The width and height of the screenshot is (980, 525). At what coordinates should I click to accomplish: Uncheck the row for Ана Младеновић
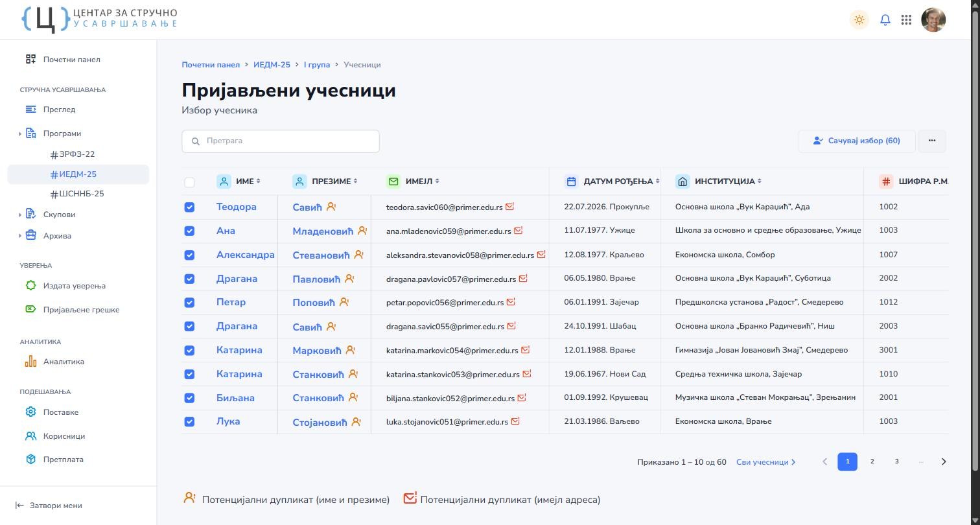tap(189, 231)
